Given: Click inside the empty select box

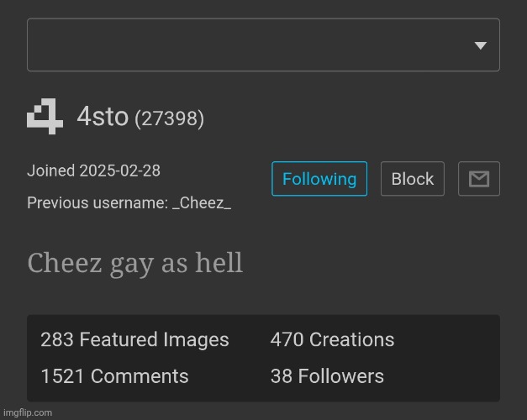Looking at the screenshot, I should 263,45.
